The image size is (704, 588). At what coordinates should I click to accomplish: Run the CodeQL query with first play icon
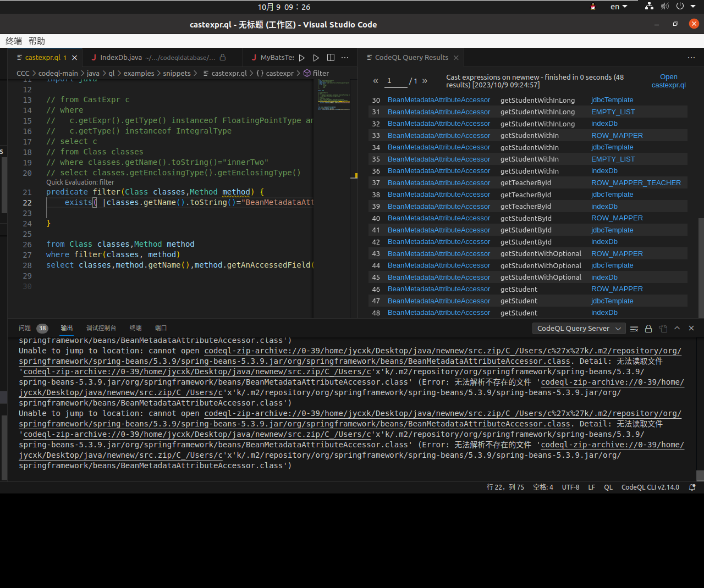302,58
